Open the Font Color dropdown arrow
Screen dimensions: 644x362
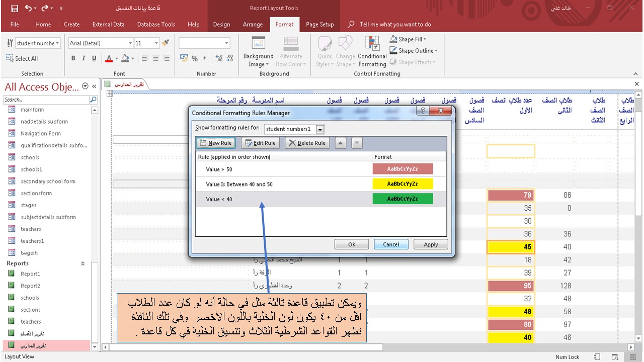coord(117,58)
